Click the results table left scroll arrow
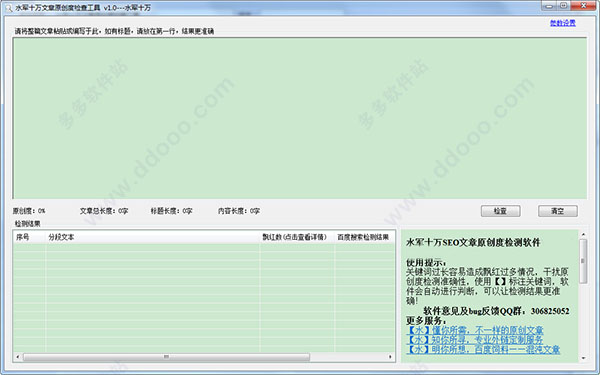This screenshot has width=600, height=375. pos(18,357)
